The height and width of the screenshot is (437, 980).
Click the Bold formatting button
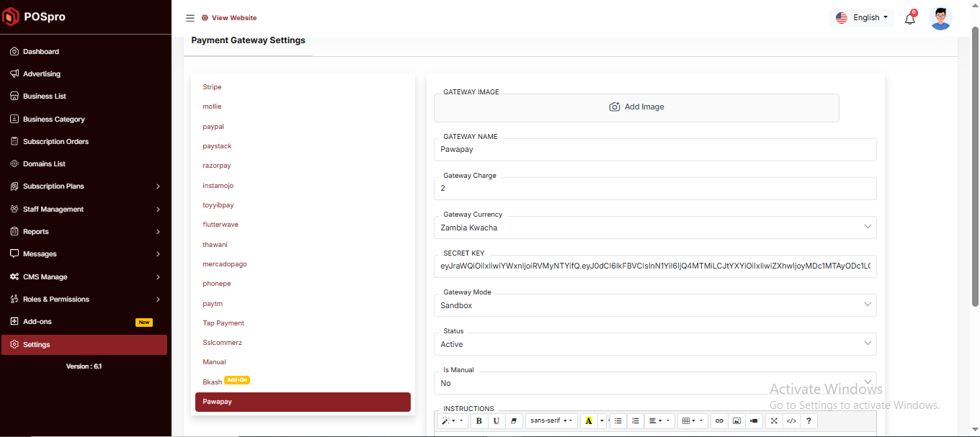[479, 421]
